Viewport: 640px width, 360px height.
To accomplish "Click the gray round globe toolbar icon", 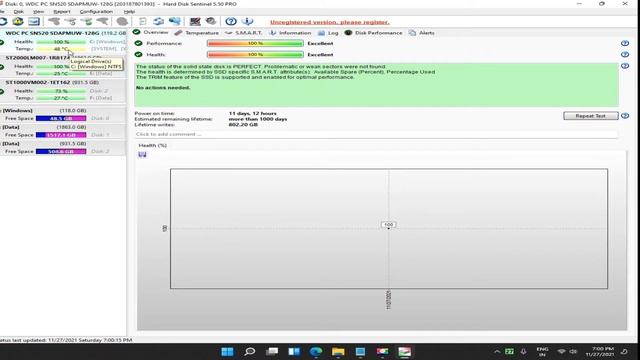I will click(x=122, y=21).
